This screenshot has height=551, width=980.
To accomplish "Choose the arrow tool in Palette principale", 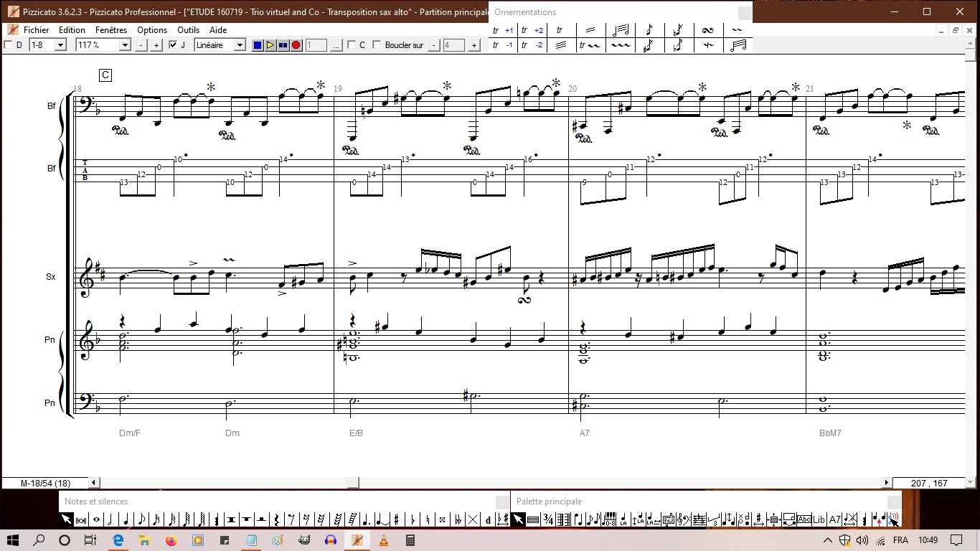I will point(518,520).
